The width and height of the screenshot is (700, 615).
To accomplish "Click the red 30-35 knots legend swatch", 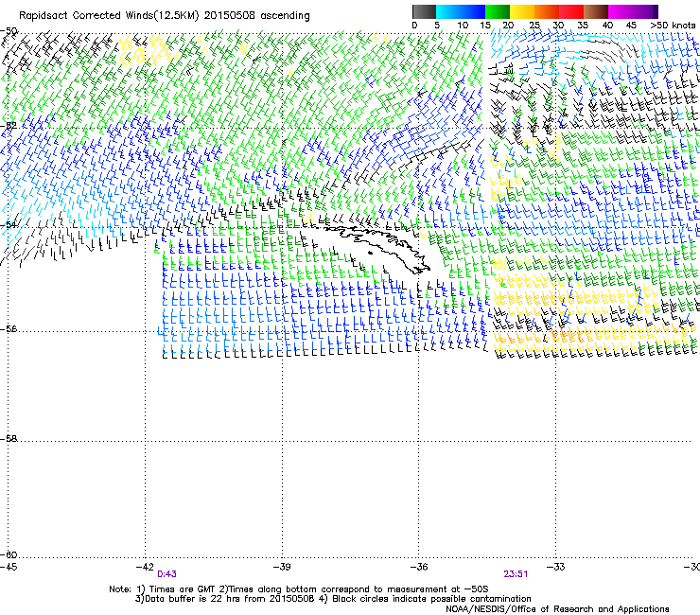I will tap(571, 11).
